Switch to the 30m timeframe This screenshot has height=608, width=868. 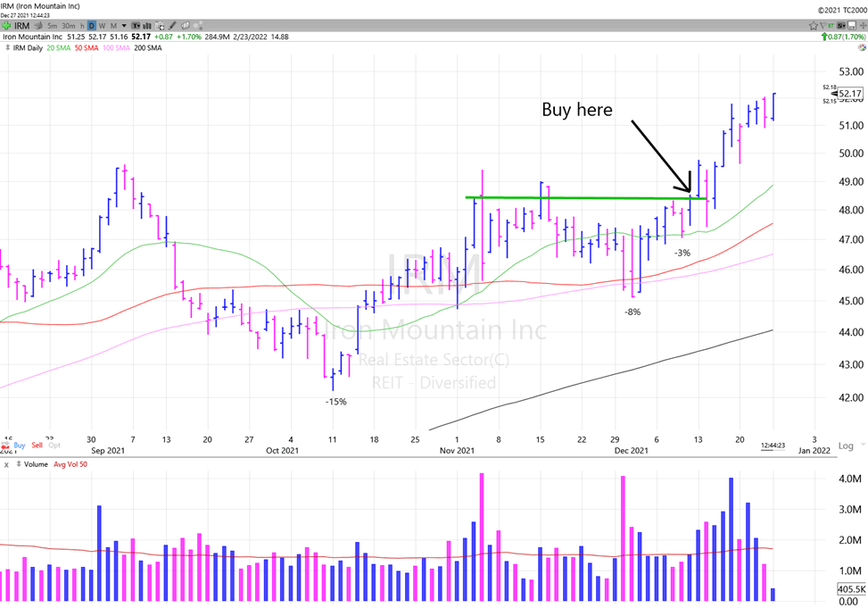(69, 26)
